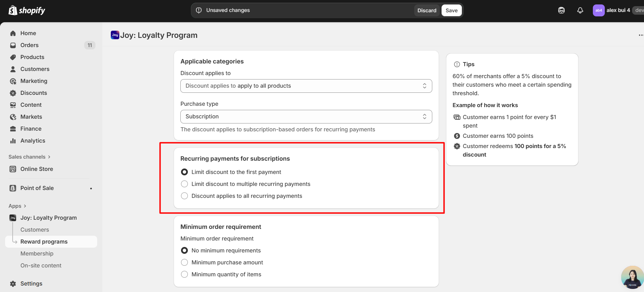Select Limit discount to multiple recurring payments
The height and width of the screenshot is (292, 644).
point(184,184)
